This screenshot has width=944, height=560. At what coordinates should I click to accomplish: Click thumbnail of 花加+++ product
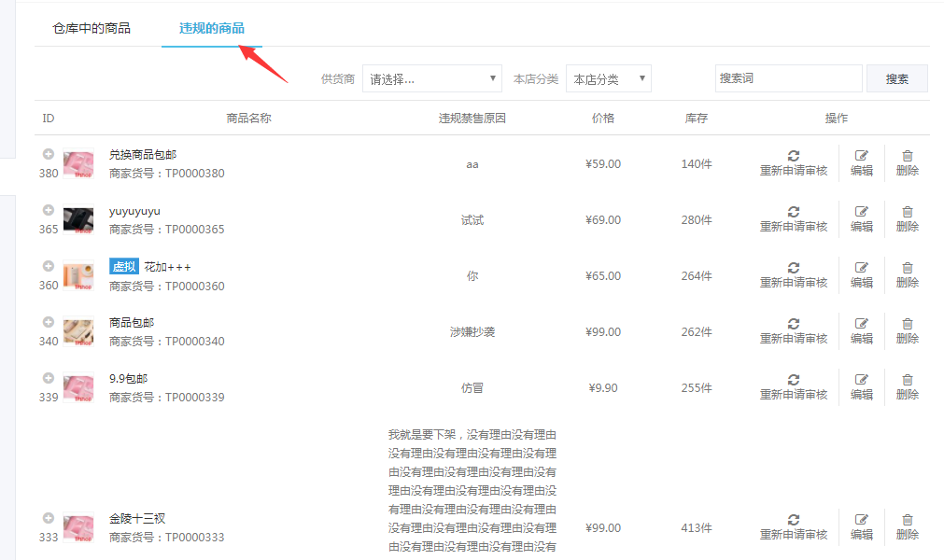coord(78,275)
